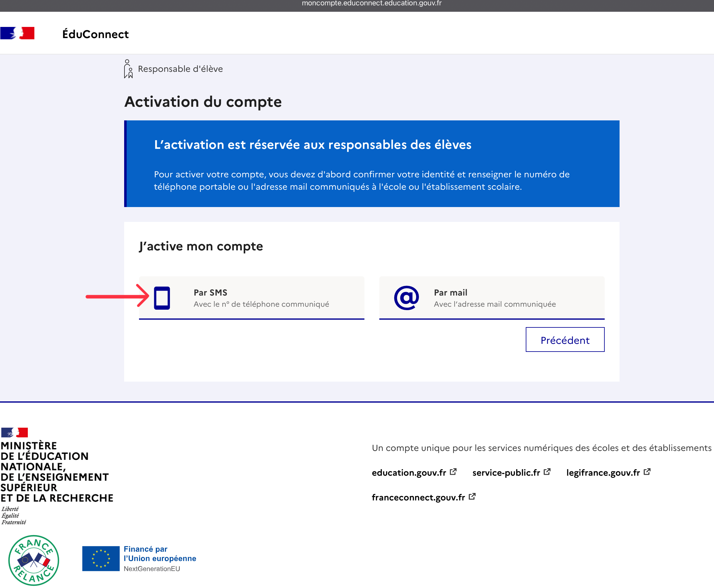Open the service-public.fr footer link
Screen dimensions: 714x588
(x=506, y=473)
